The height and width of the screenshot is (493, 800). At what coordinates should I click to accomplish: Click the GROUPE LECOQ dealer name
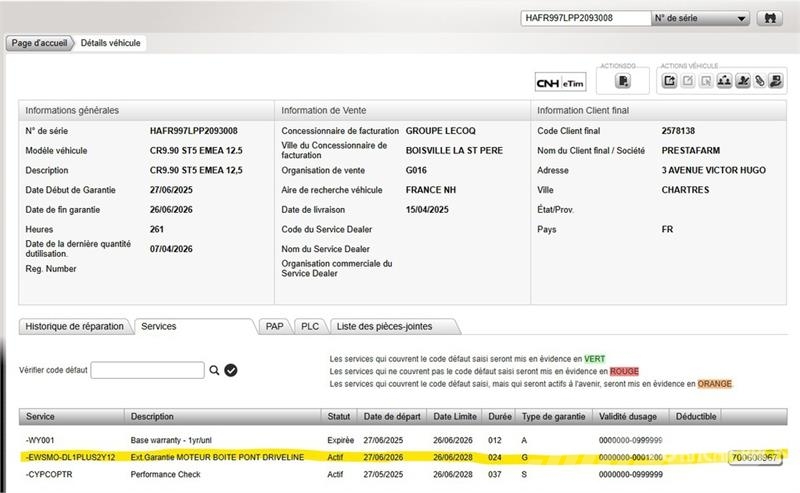(x=441, y=131)
